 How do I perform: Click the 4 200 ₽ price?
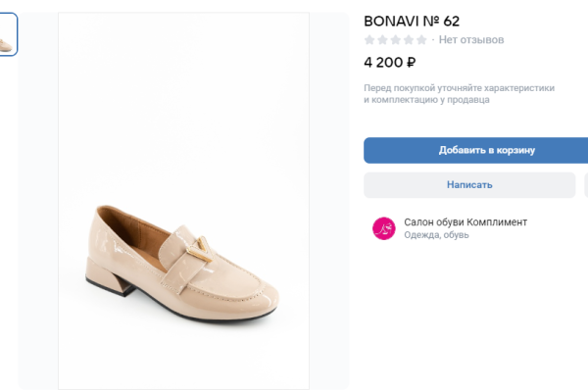tap(389, 63)
